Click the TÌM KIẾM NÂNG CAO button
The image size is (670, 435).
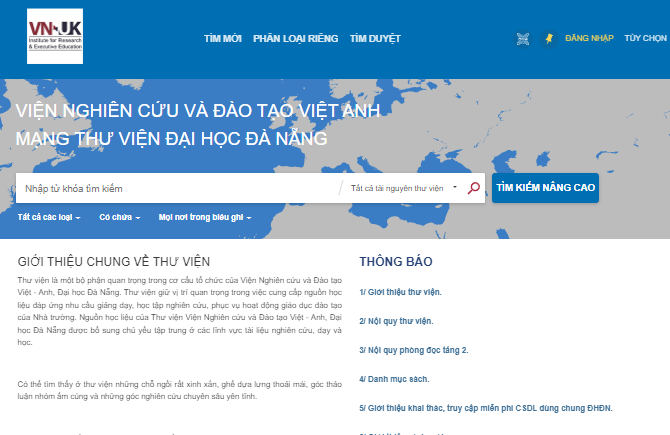point(545,188)
